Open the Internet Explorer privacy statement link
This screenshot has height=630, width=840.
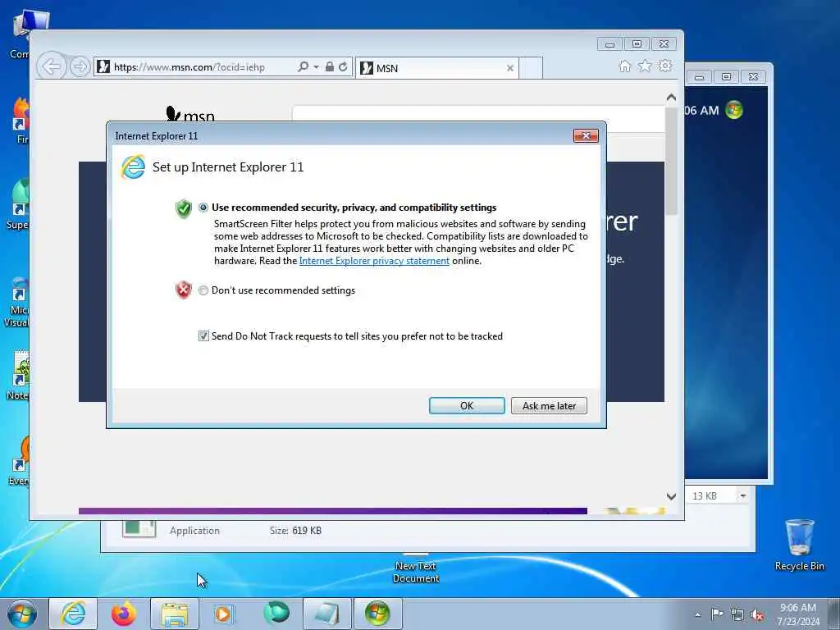click(x=374, y=261)
